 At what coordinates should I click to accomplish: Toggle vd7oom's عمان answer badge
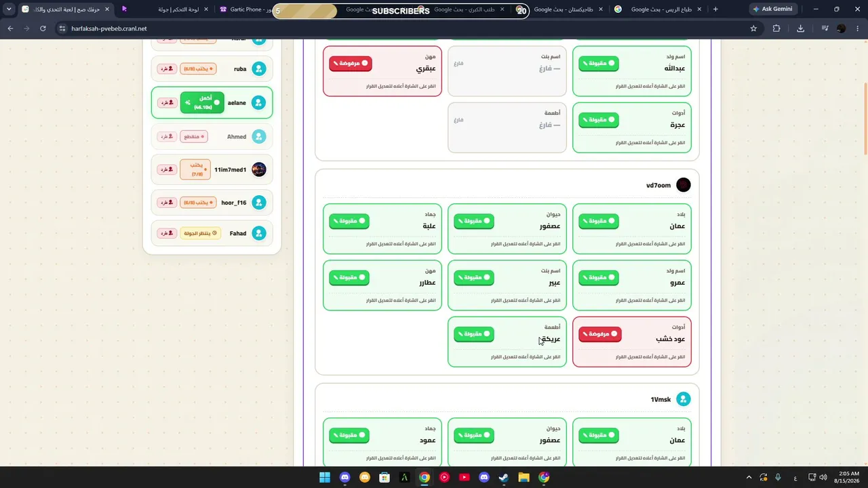[x=598, y=221]
